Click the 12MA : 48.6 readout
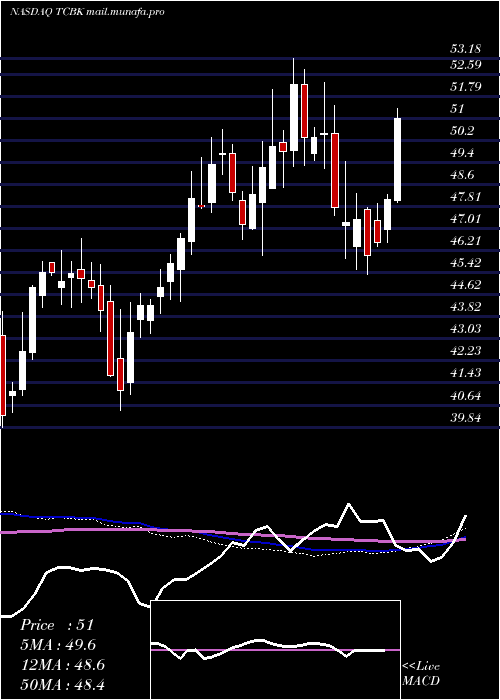Image resolution: width=500 pixels, height=700 pixels. 62,665
